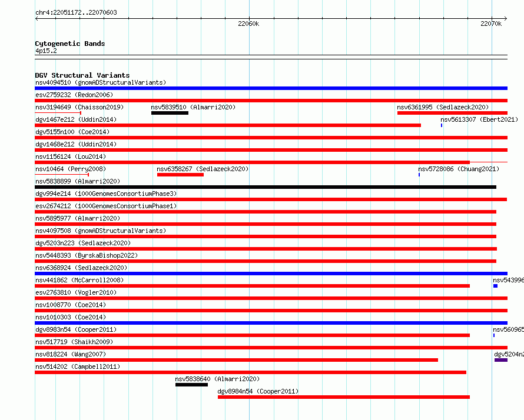The image size is (524, 420).
Task: Open nsv6358267 (Sedlazeck2020) label
Action: (203, 169)
